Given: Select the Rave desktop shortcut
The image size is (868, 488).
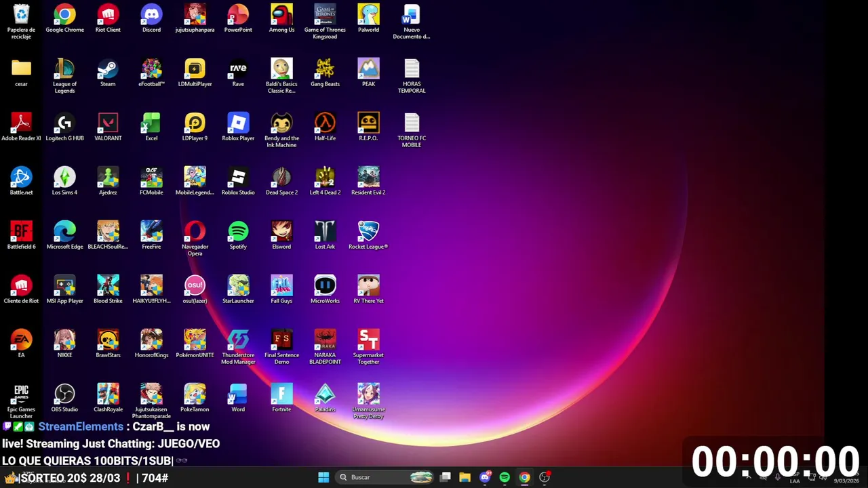Looking at the screenshot, I should [238, 73].
